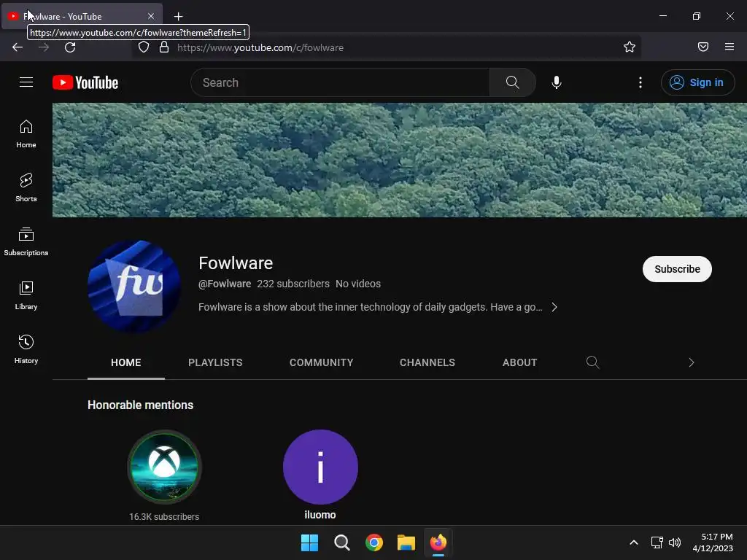
Task: Launch Google Chrome from taskbar
Action: [x=374, y=542]
